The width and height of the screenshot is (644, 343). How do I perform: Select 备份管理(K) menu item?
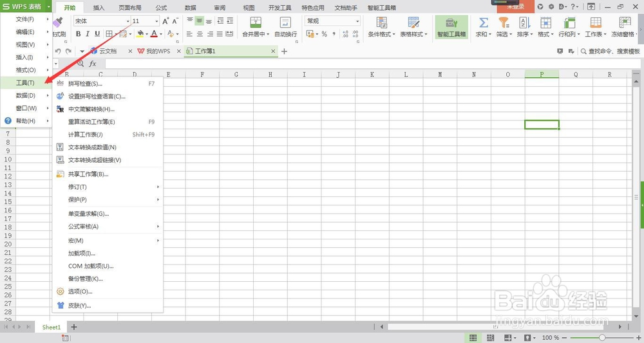tap(108, 279)
